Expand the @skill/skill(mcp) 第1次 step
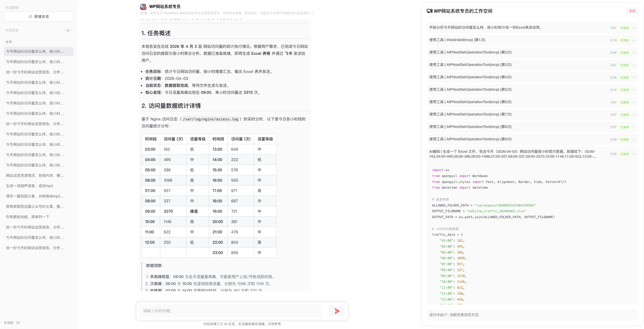644x329 pixels. pos(634,40)
